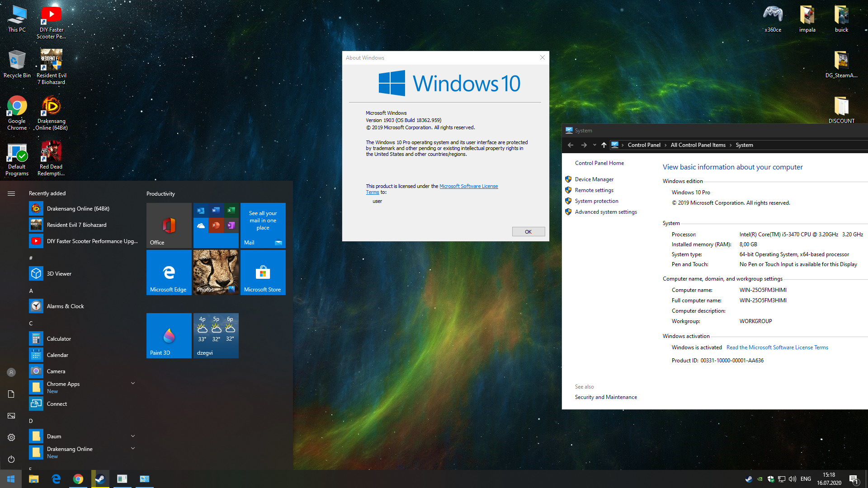This screenshot has height=488, width=868.
Task: Open Device Manager link
Action: [594, 179]
